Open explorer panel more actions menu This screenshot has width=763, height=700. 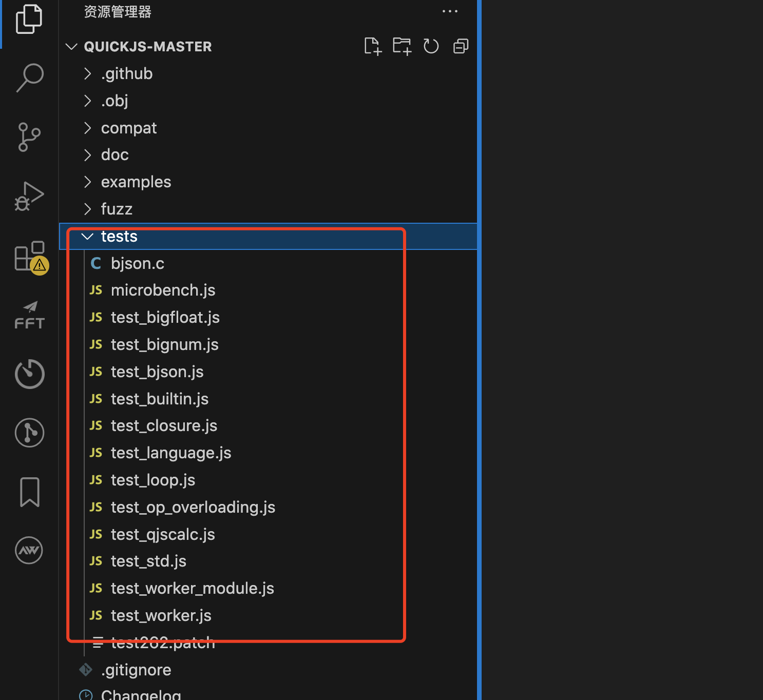pyautogui.click(x=450, y=11)
